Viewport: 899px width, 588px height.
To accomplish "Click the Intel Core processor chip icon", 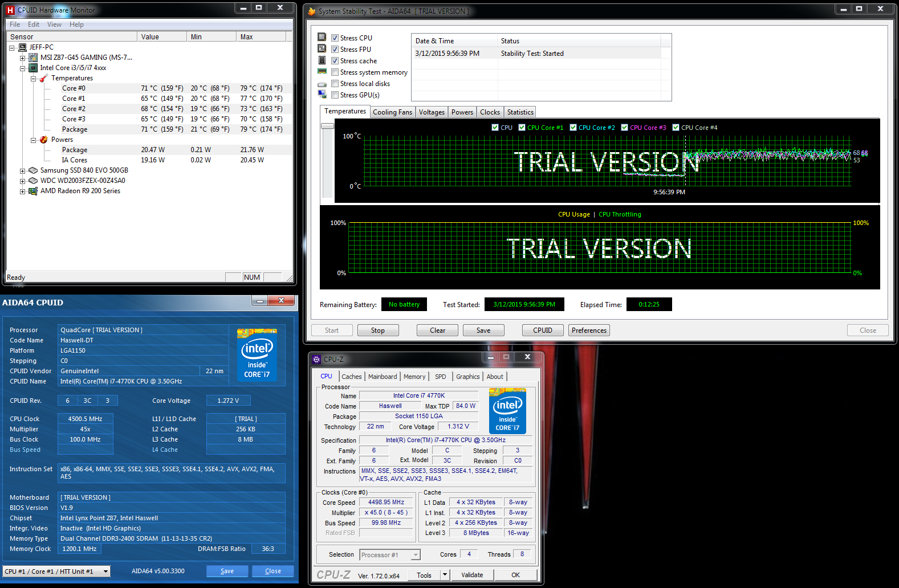I will click(33, 68).
